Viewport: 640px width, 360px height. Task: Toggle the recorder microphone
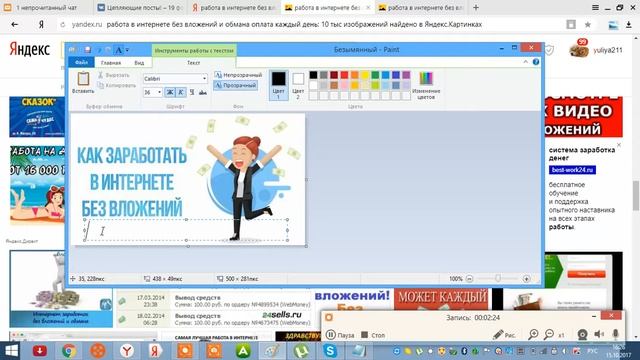(x=616, y=335)
